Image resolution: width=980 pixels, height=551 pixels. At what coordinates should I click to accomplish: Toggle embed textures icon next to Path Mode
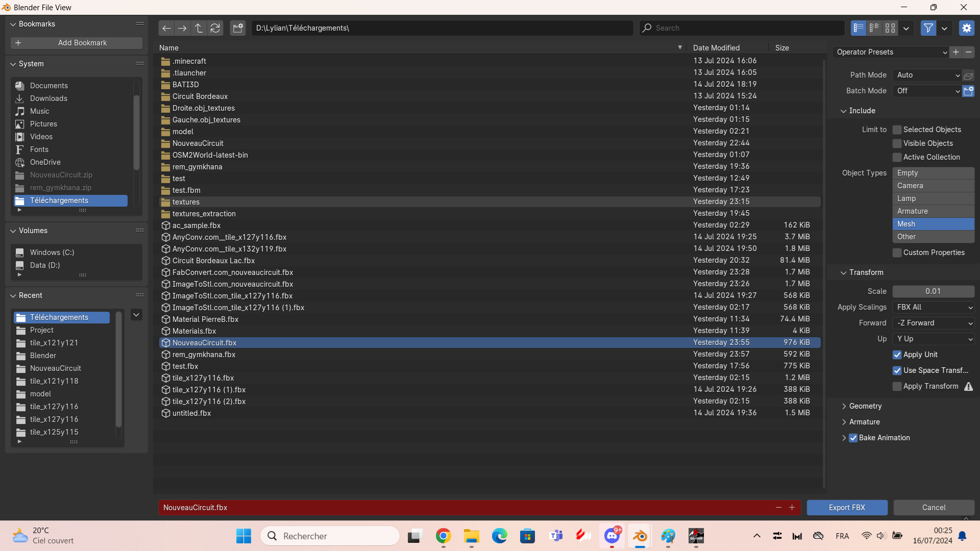[x=968, y=76]
